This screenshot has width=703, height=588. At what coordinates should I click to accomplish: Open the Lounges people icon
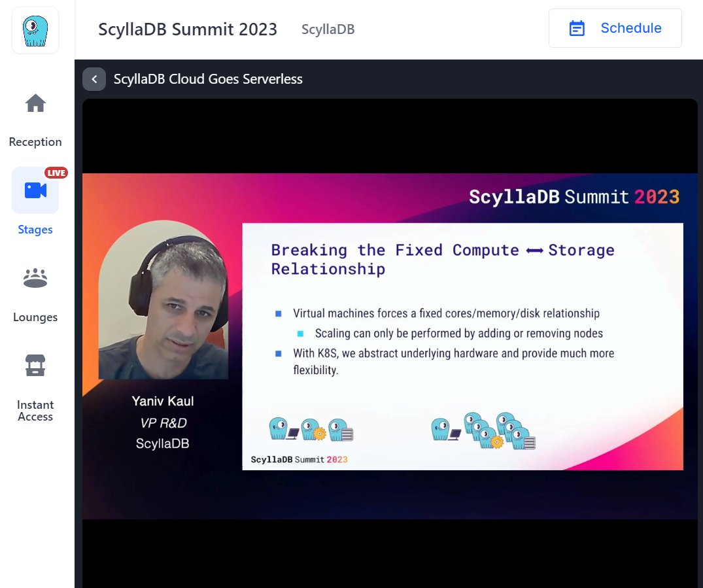(x=35, y=278)
